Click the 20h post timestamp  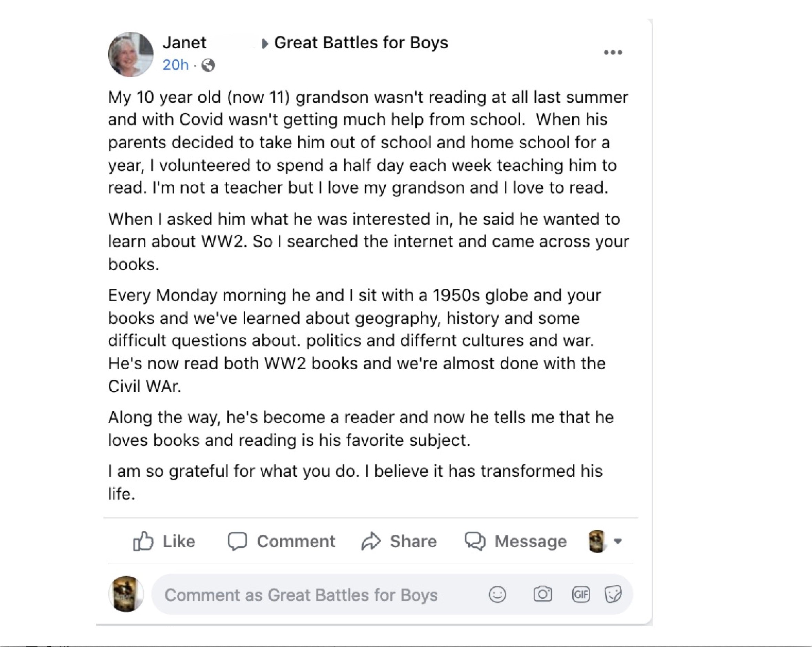tap(176, 65)
